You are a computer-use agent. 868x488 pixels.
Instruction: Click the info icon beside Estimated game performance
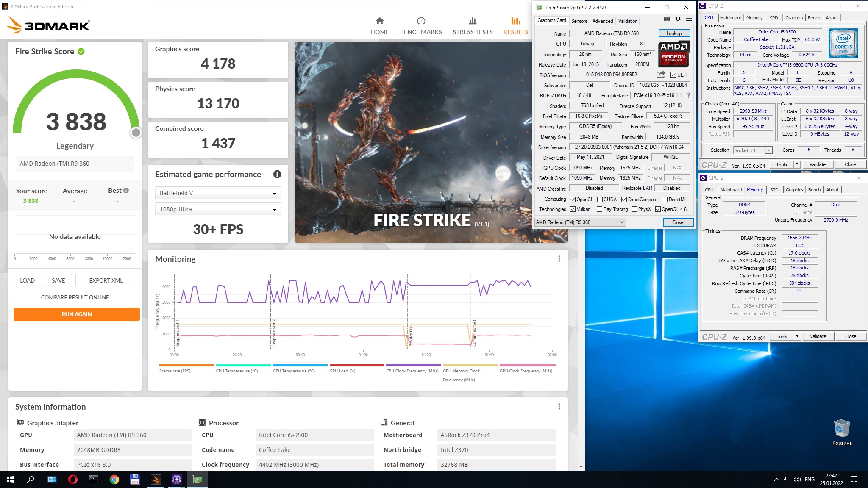277,174
